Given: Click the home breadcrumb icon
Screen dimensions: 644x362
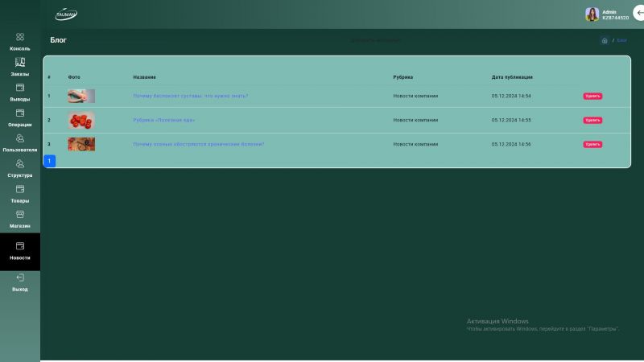Looking at the screenshot, I should pos(605,40).
